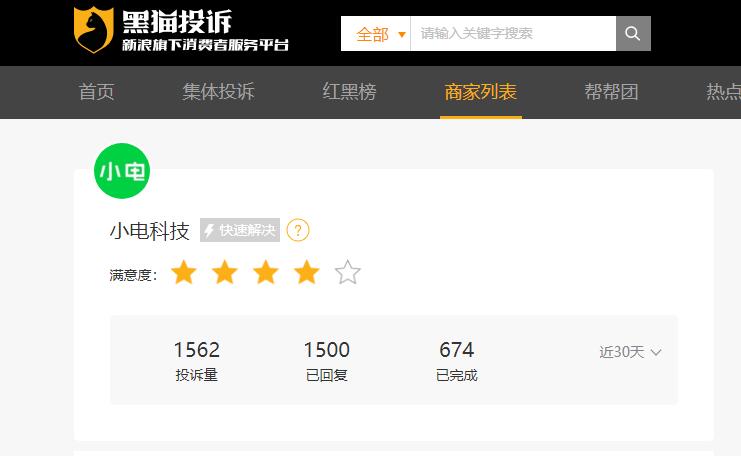Open the orange question mark help icon

[298, 231]
